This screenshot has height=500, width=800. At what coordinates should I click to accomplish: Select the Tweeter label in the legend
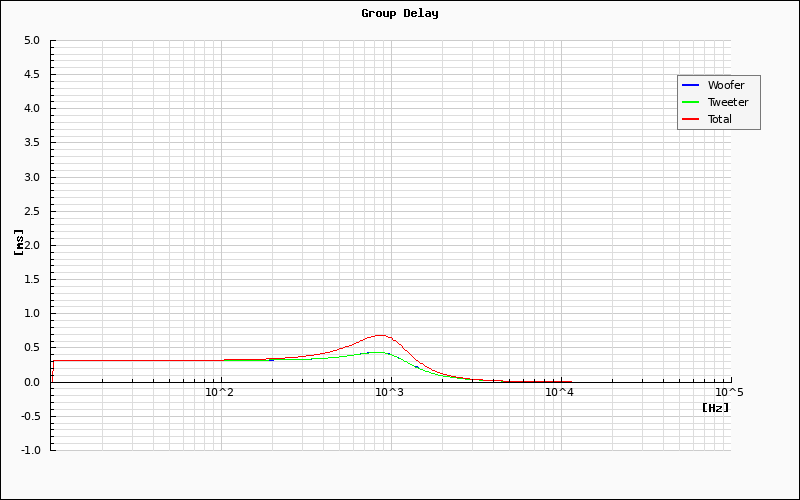(728, 102)
